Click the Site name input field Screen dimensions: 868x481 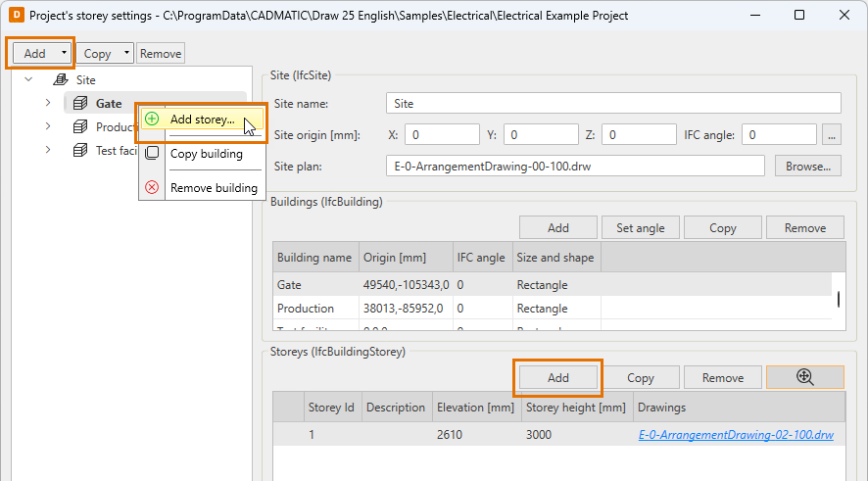613,103
